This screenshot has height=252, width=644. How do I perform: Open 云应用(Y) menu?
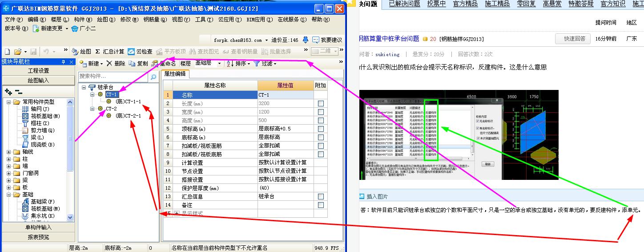[x=229, y=20]
